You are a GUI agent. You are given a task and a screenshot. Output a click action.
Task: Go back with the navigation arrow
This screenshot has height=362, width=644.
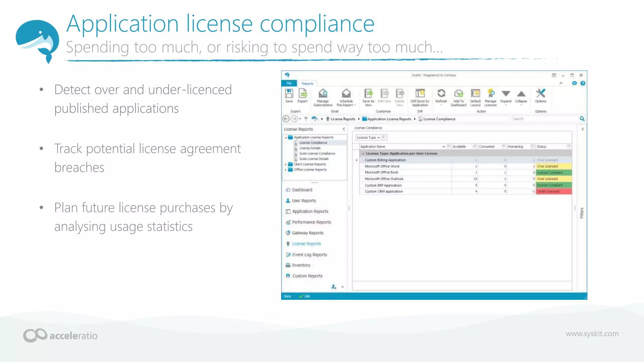286,119
